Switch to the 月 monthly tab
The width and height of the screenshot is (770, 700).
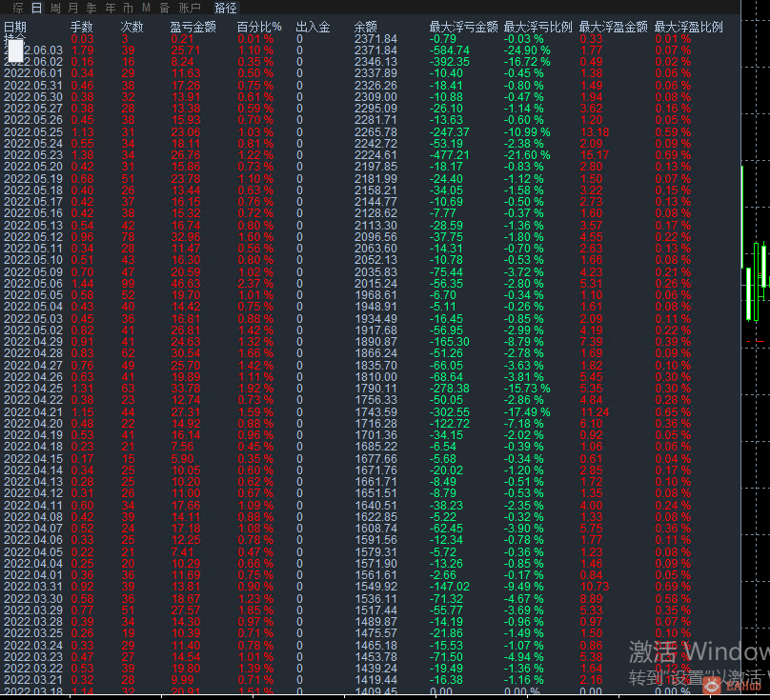[x=73, y=8]
